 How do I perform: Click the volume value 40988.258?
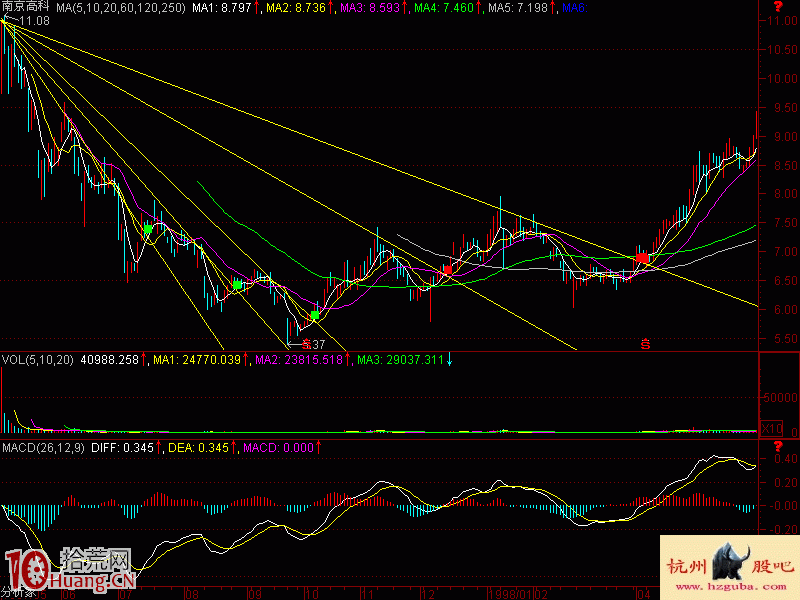pos(110,360)
